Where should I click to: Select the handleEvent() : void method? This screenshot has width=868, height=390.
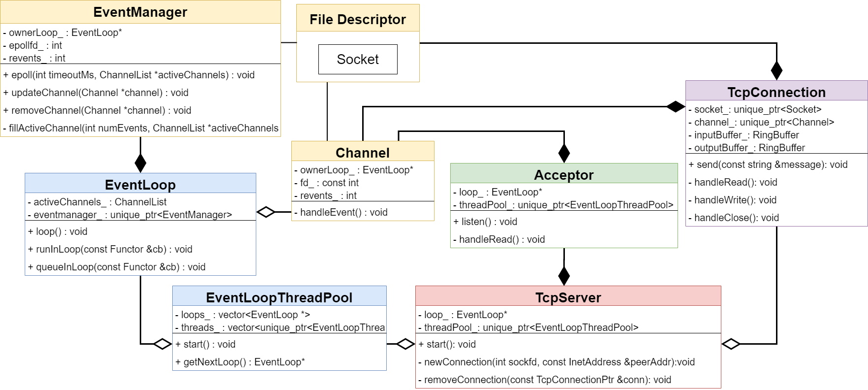pos(341,213)
